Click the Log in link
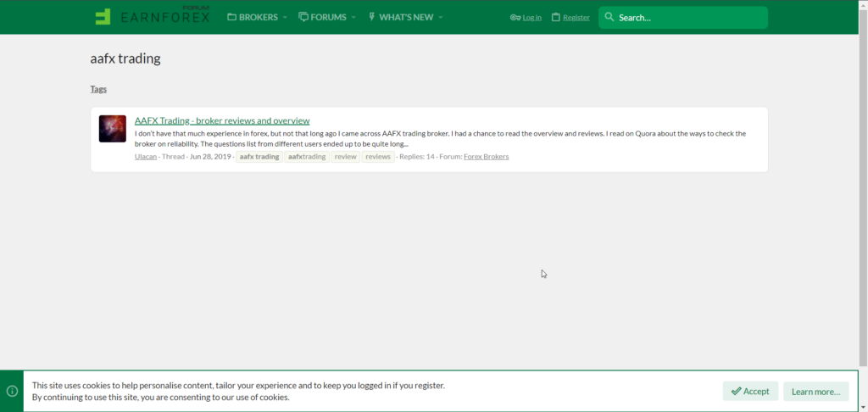Image resolution: width=868 pixels, height=412 pixels. pyautogui.click(x=526, y=18)
